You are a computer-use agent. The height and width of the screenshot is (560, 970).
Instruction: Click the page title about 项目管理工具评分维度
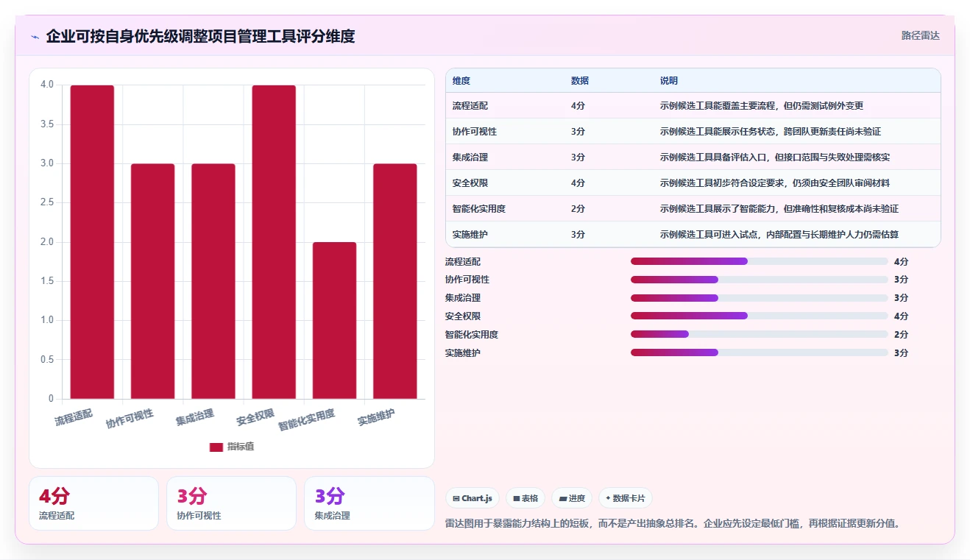pyautogui.click(x=200, y=36)
